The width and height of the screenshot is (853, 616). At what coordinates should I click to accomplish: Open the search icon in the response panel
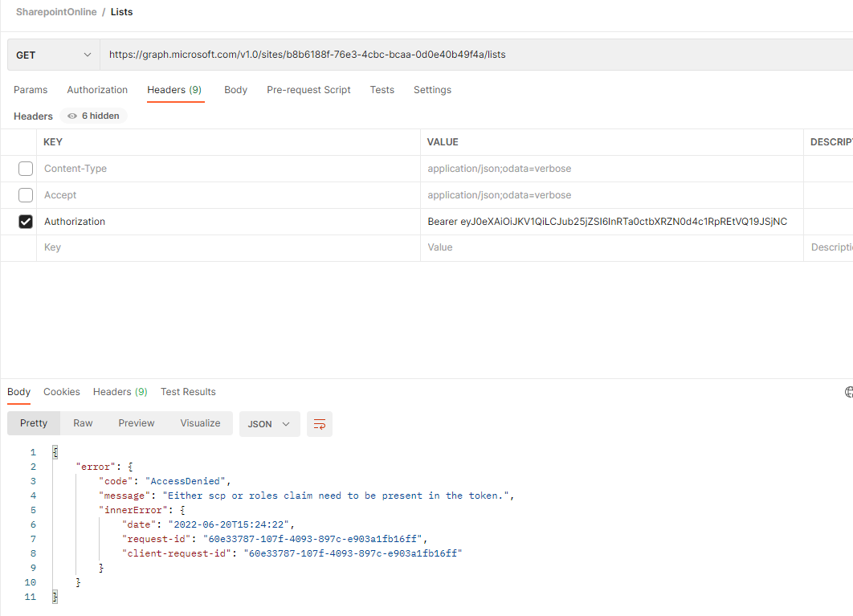pyautogui.click(x=848, y=391)
